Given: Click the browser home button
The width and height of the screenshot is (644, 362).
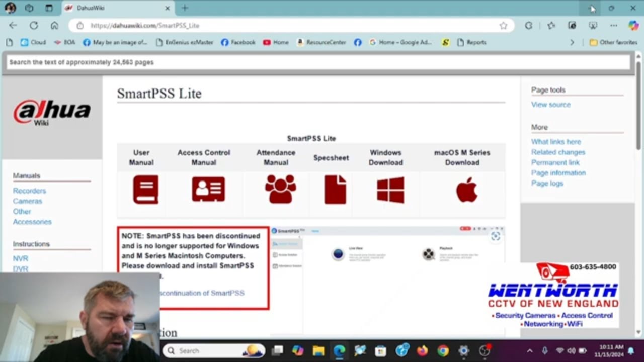Looking at the screenshot, I should tap(54, 25).
